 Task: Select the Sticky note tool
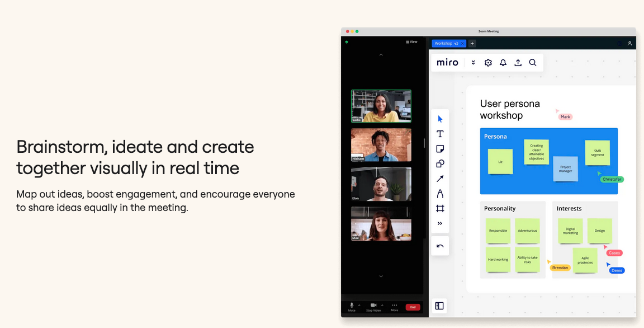point(440,148)
